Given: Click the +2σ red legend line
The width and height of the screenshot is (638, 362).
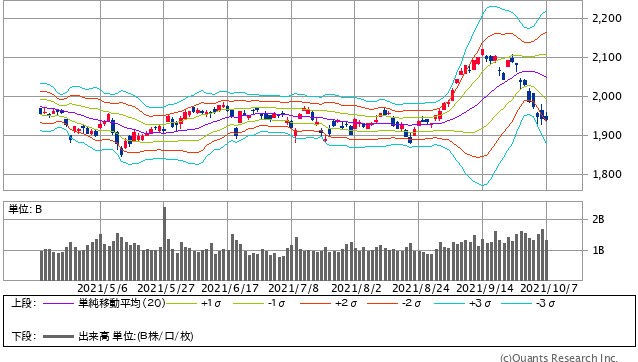Looking at the screenshot, I should [x=315, y=303].
